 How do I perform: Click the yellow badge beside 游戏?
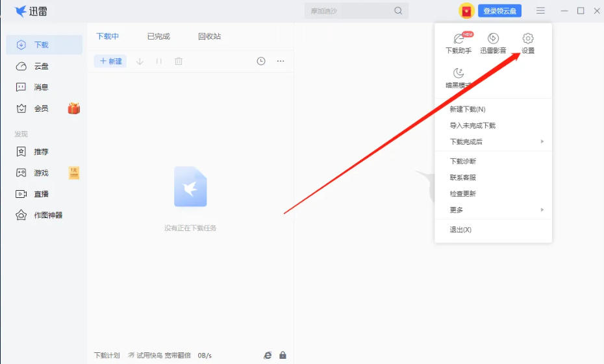tap(74, 173)
